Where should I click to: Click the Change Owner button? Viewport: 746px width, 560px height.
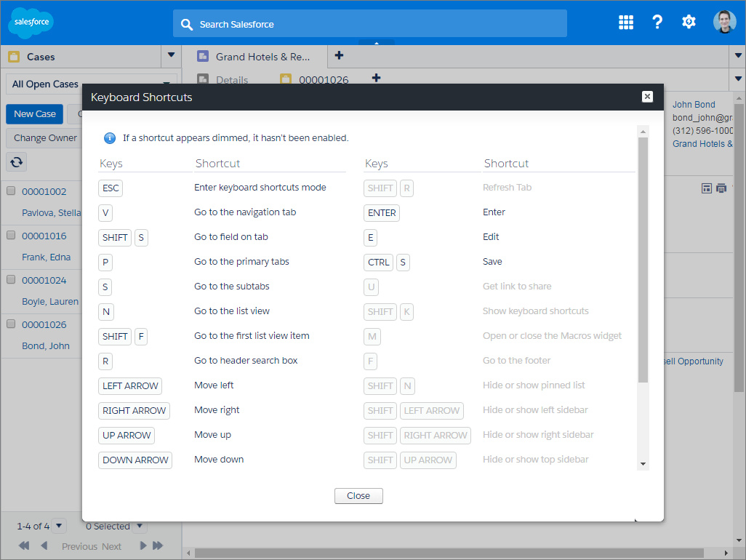(x=45, y=138)
